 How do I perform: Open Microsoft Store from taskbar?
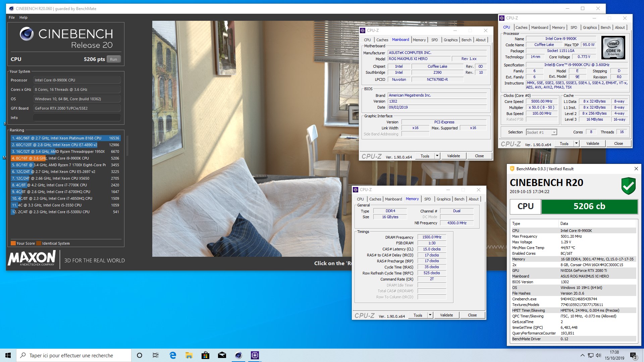click(x=205, y=355)
